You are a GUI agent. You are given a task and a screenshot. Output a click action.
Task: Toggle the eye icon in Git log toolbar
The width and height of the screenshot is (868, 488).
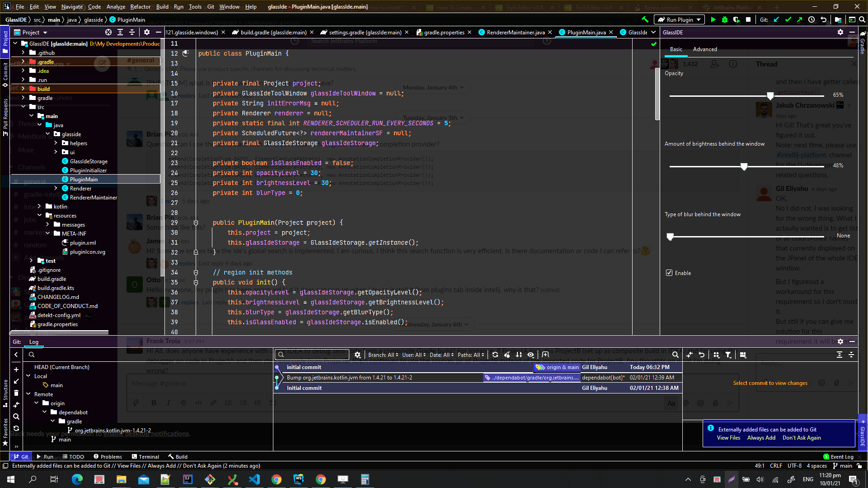tap(531, 355)
